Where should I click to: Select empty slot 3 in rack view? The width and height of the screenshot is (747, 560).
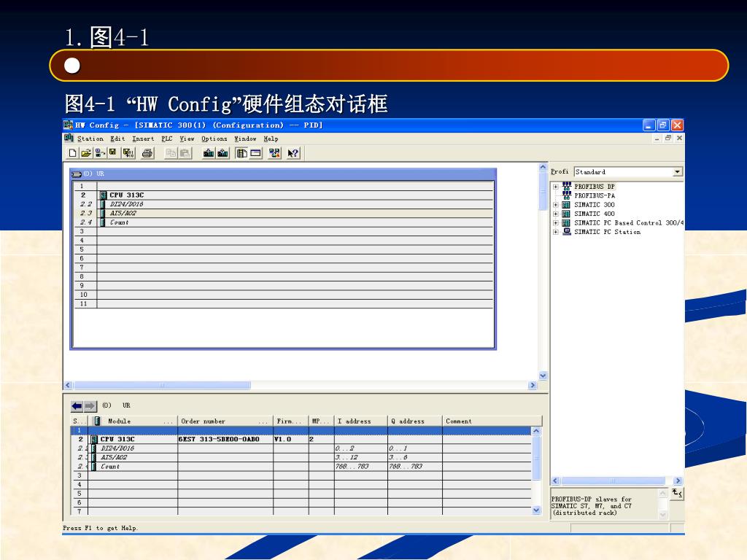tap(284, 231)
